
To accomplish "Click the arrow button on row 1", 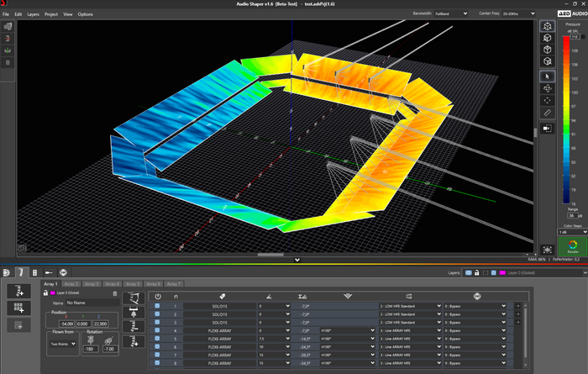I will click(x=517, y=306).
